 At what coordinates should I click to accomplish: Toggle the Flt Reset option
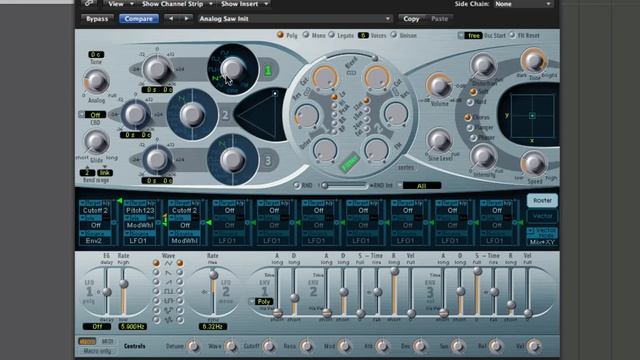coord(512,35)
